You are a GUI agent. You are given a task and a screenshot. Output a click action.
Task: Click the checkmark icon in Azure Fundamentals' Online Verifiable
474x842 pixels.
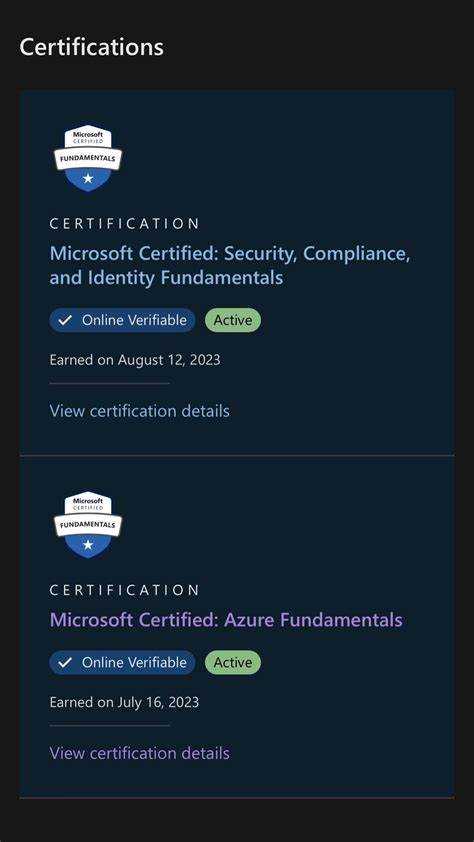coord(65,663)
